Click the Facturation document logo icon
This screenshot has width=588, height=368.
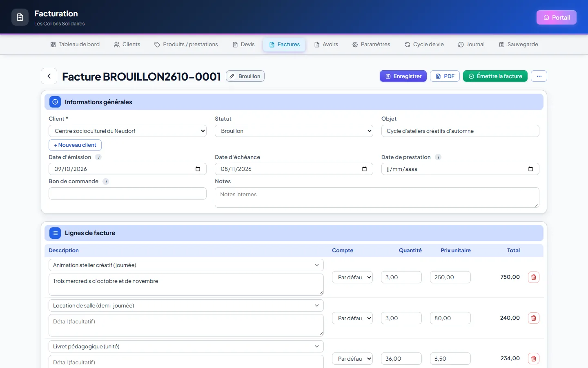[x=20, y=17]
